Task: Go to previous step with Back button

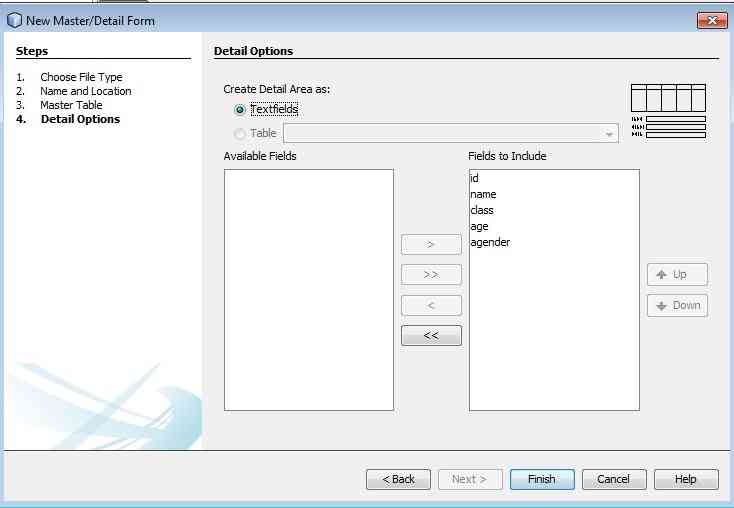Action: pyautogui.click(x=398, y=479)
